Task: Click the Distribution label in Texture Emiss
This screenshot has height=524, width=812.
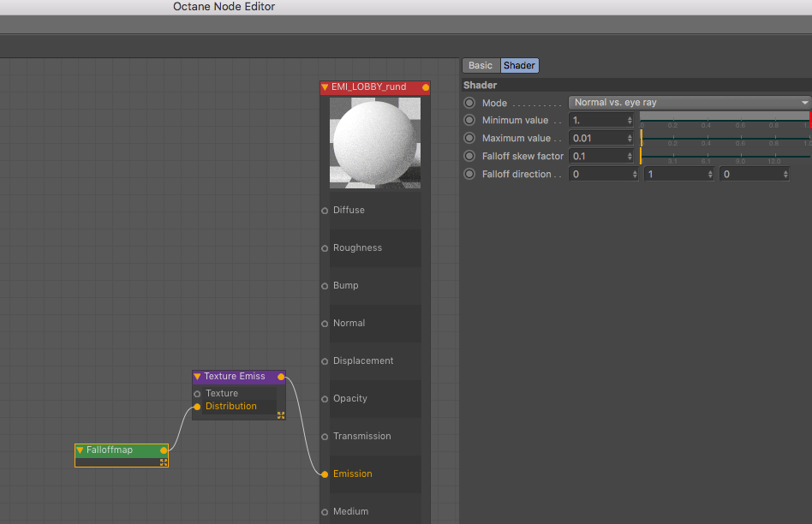Action: click(231, 407)
